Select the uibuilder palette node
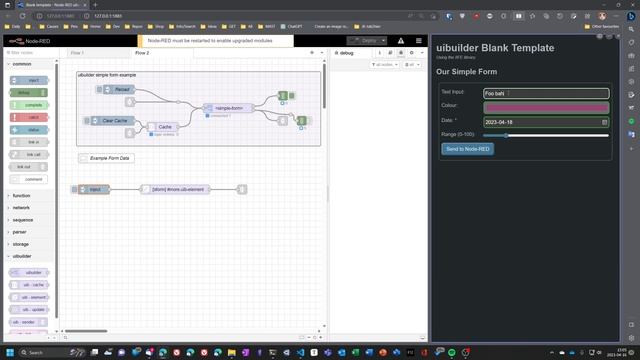This screenshot has width=640, height=360. (29, 272)
